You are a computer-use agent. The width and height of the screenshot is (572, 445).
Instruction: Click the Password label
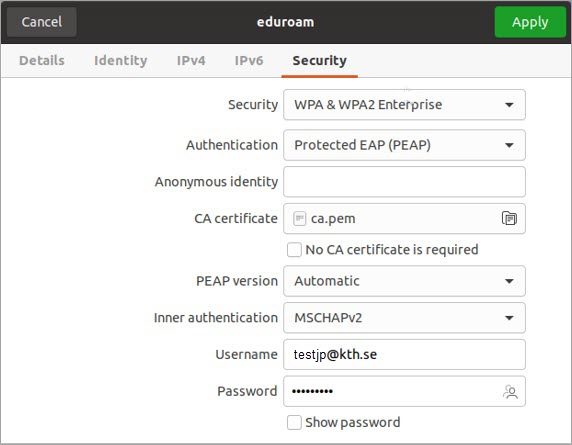(x=247, y=391)
